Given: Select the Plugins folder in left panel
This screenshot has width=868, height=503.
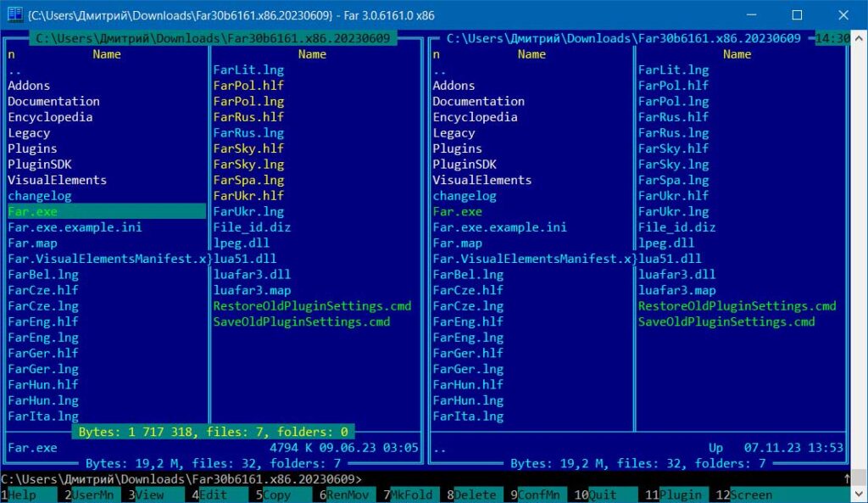Looking at the screenshot, I should [x=32, y=148].
